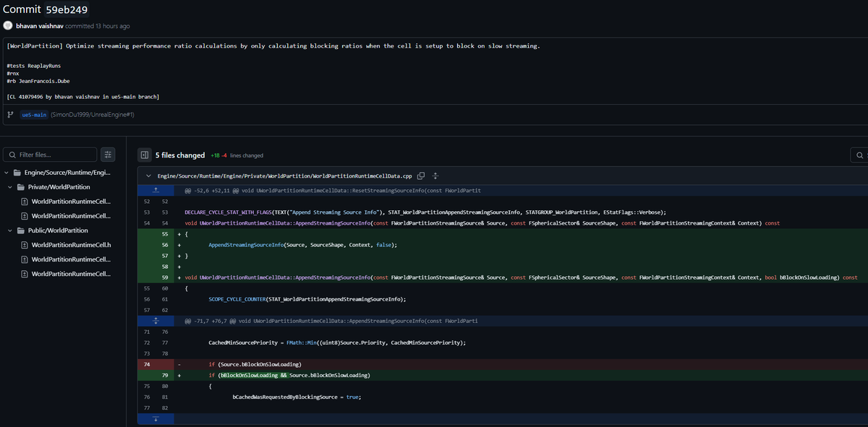This screenshot has width=868, height=427.
Task: Click the DECLARE_CYCLE_STAT_WITH_FLAGS code line
Action: [425, 212]
